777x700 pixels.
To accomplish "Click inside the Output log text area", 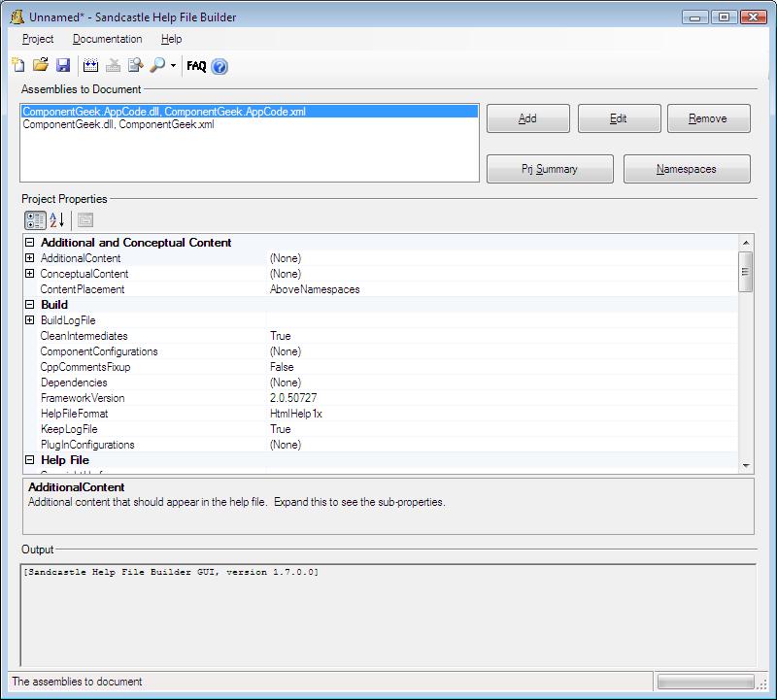I will pos(388,616).
